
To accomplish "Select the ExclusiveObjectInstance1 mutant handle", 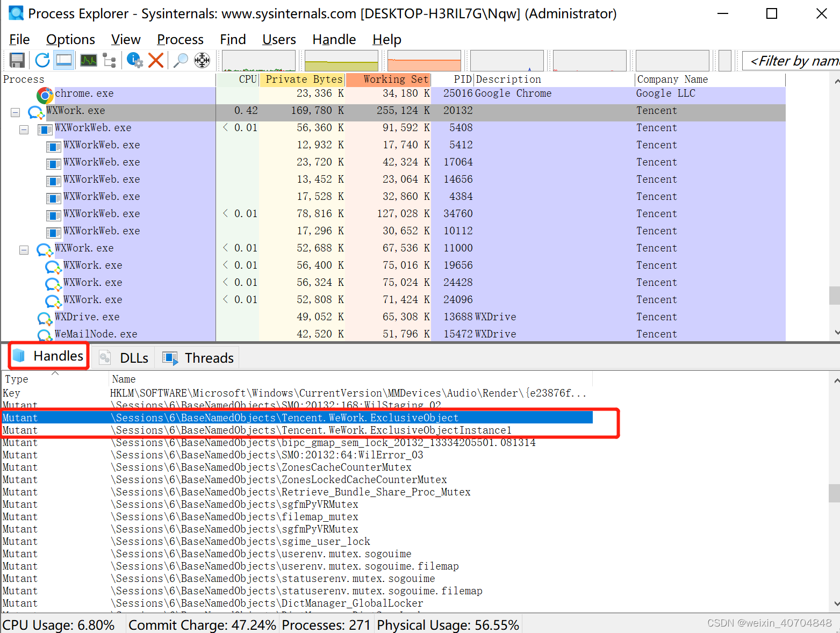I will tap(297, 430).
